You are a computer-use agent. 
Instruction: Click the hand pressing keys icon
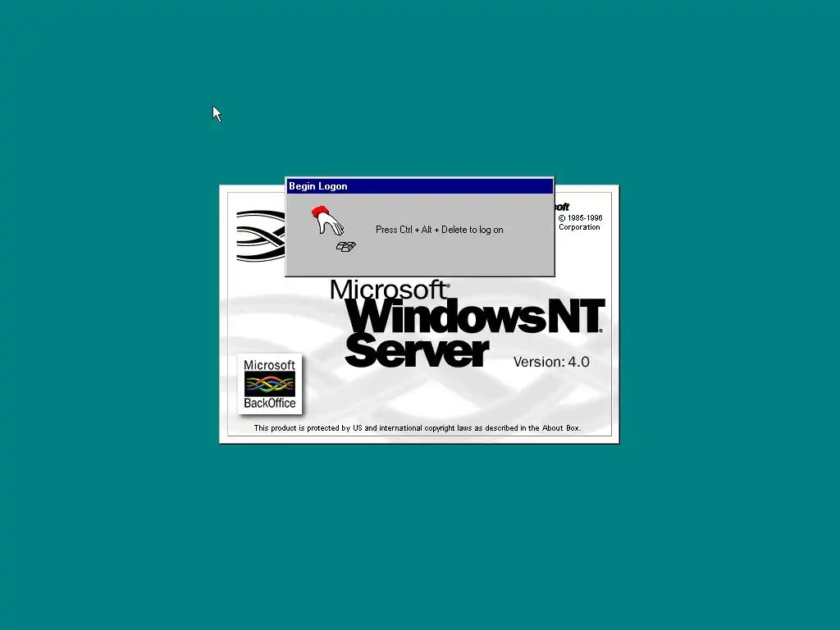click(333, 229)
